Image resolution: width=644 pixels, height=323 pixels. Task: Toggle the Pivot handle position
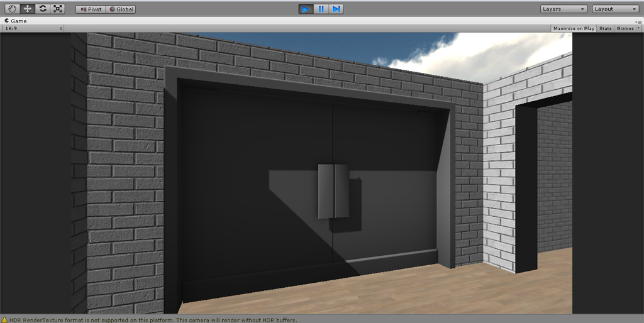91,9
